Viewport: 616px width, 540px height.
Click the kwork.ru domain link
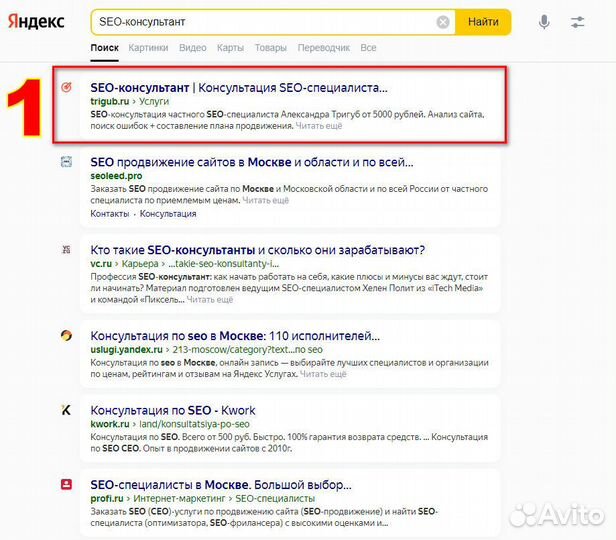tap(110, 424)
